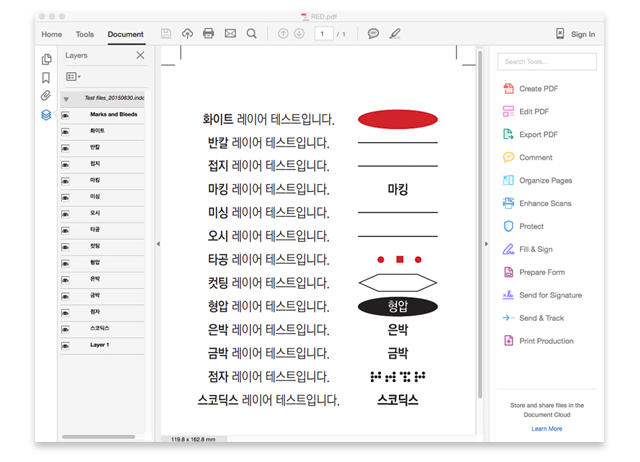
Task: Click the Search Tools field
Action: (547, 62)
